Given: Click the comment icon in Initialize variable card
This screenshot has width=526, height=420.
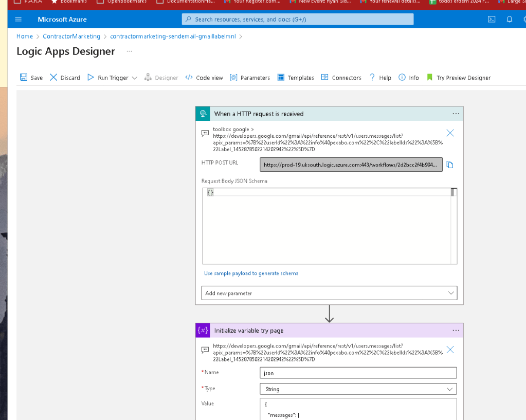Looking at the screenshot, I should pyautogui.click(x=205, y=350).
